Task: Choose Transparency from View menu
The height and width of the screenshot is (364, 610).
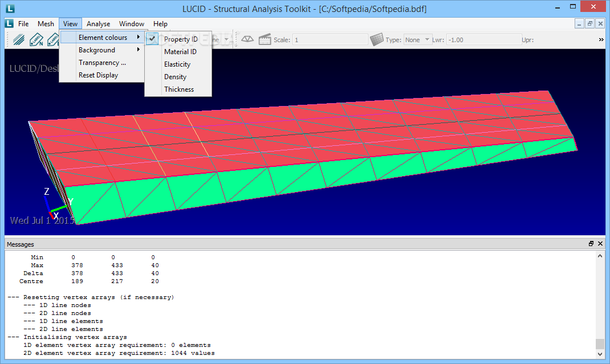Action: [x=102, y=63]
